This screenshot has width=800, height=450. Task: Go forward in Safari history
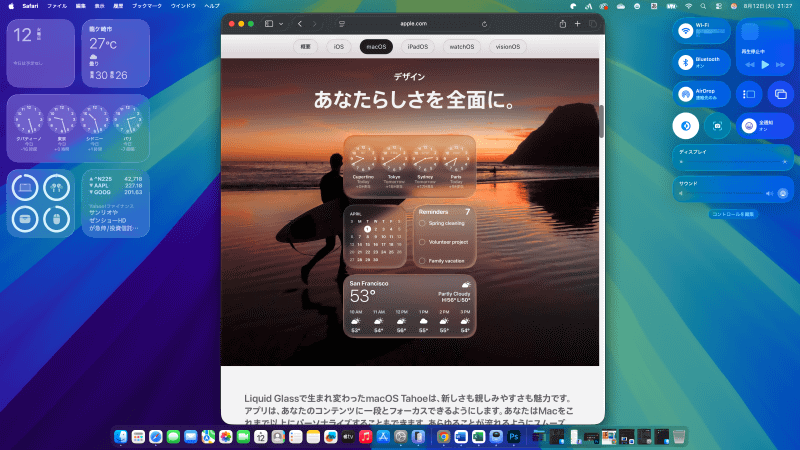point(314,24)
